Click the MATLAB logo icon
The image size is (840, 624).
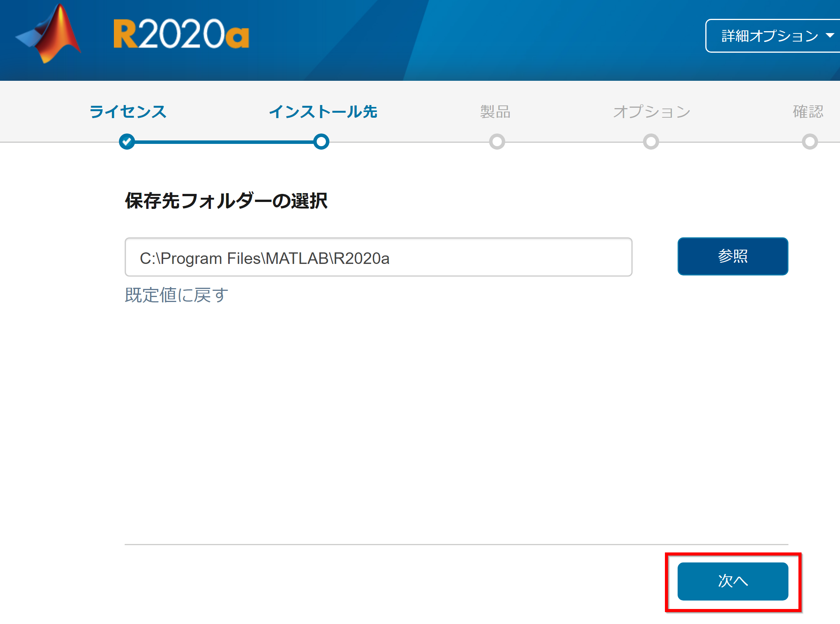(49, 34)
